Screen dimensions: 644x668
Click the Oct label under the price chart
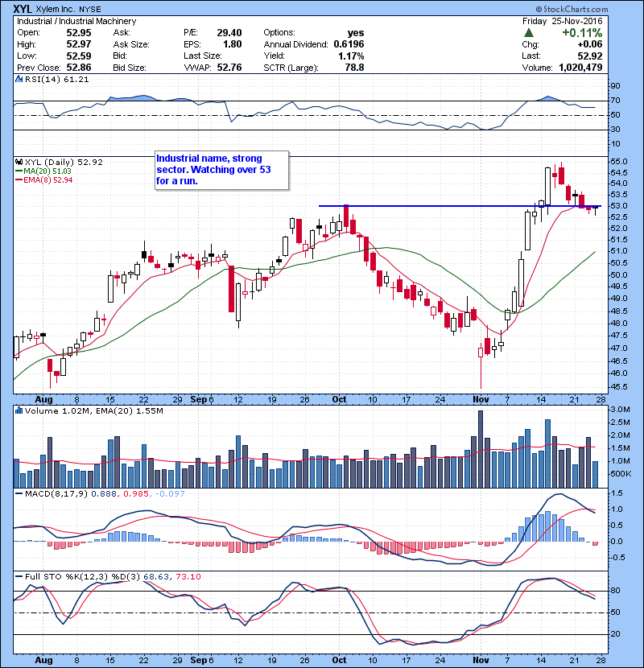point(339,399)
